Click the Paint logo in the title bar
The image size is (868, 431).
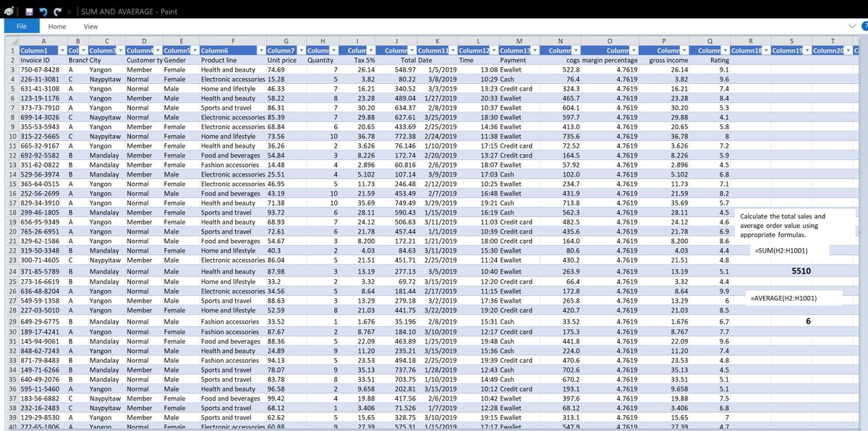(9, 10)
